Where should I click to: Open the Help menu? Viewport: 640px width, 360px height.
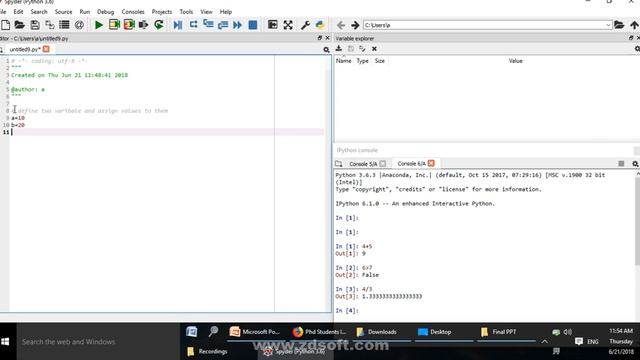225,12
